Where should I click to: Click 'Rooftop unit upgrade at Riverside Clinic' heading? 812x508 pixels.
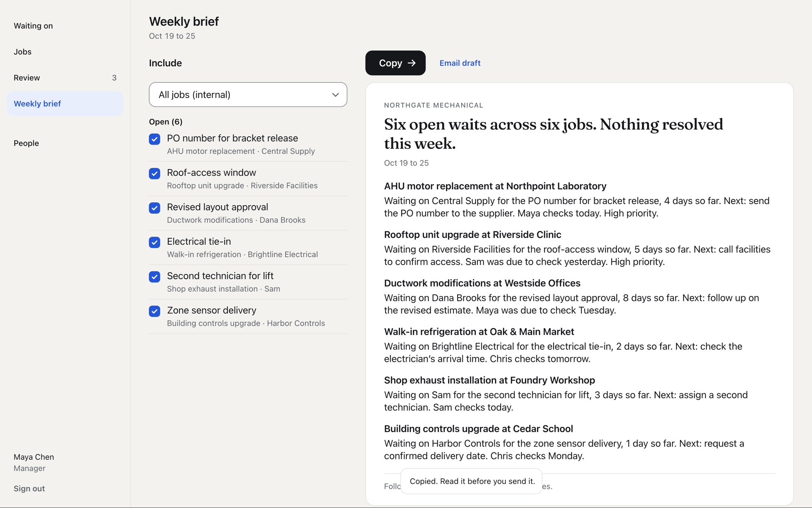[x=473, y=234]
